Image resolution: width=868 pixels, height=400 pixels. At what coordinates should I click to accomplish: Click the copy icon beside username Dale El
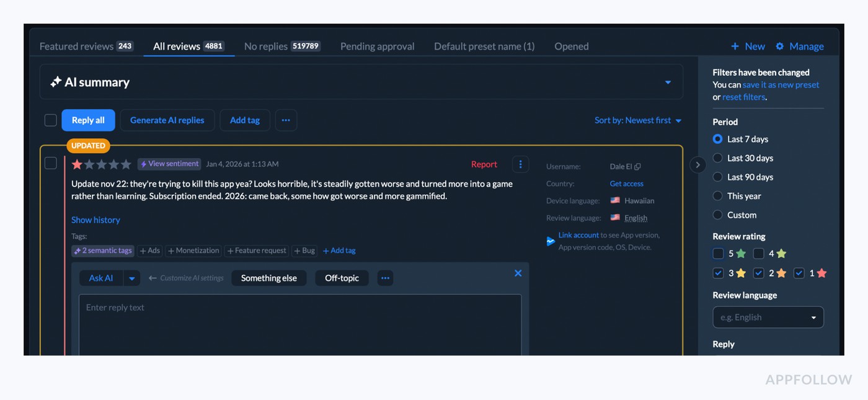[x=639, y=166]
